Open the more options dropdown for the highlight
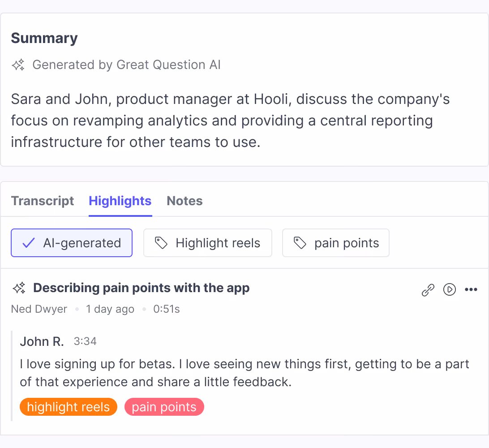489x448 pixels. point(471,289)
